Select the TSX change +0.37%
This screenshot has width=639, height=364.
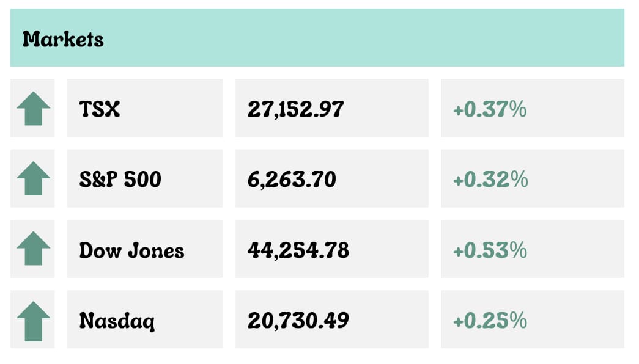(x=490, y=109)
